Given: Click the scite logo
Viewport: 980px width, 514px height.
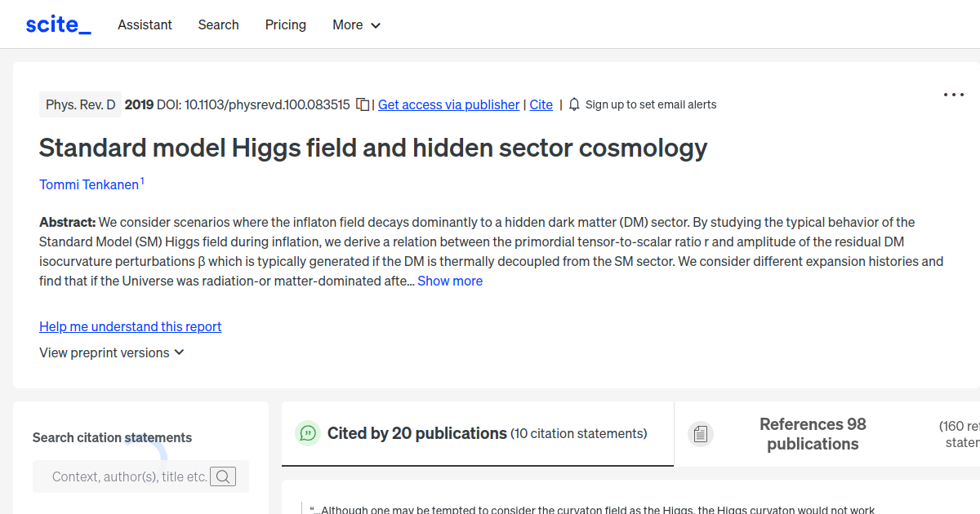Looking at the screenshot, I should click(57, 24).
